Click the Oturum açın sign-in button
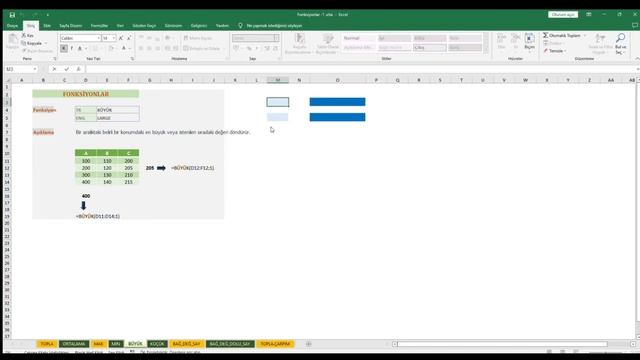The width and height of the screenshot is (640, 360). (x=563, y=15)
